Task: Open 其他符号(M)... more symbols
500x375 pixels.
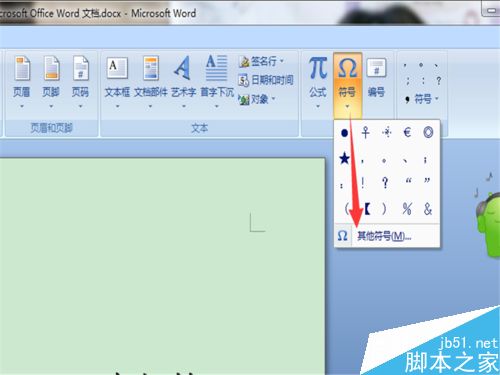Action: (387, 236)
